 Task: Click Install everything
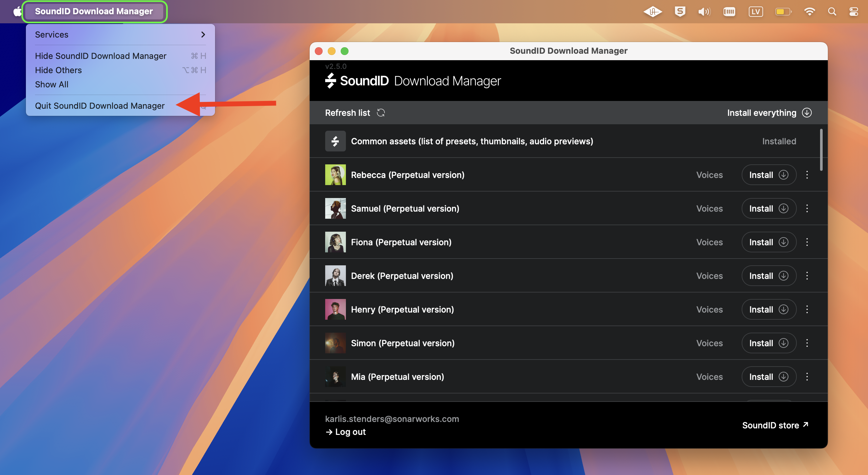[761, 113]
